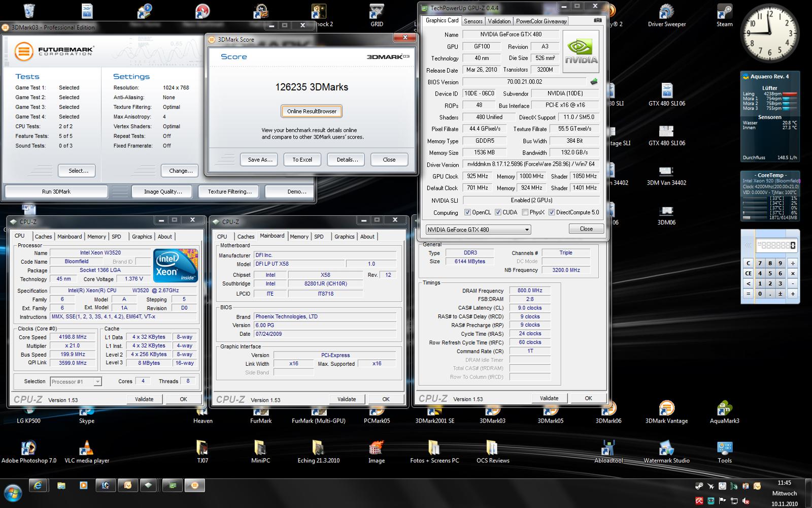This screenshot has width=812, height=508.
Task: Click the Aquaero Rev. 4 gadget title
Action: 769,76
